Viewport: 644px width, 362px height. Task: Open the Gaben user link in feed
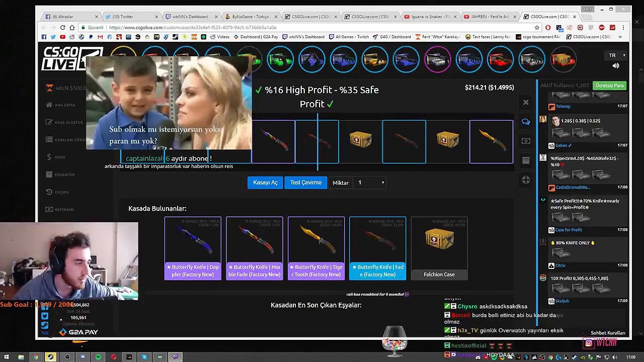pos(563,145)
